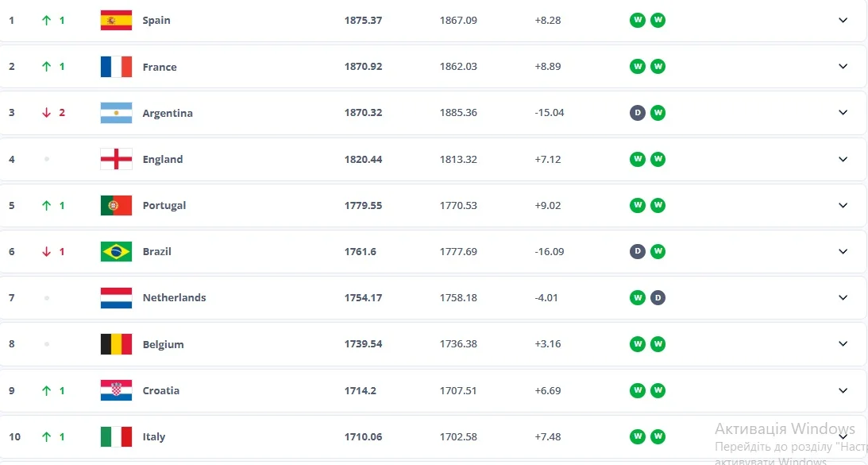Open the Portugal team link
Image resolution: width=868 pixels, height=465 pixels.
coord(164,205)
